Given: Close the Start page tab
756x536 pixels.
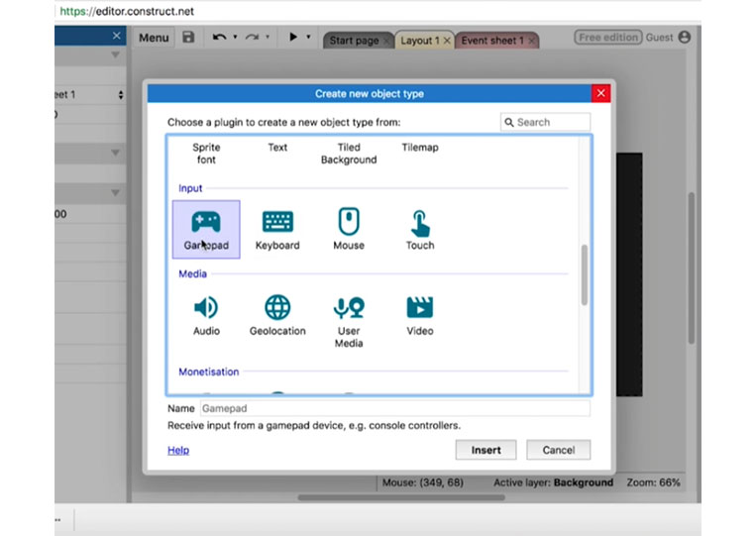Looking at the screenshot, I should tap(386, 41).
